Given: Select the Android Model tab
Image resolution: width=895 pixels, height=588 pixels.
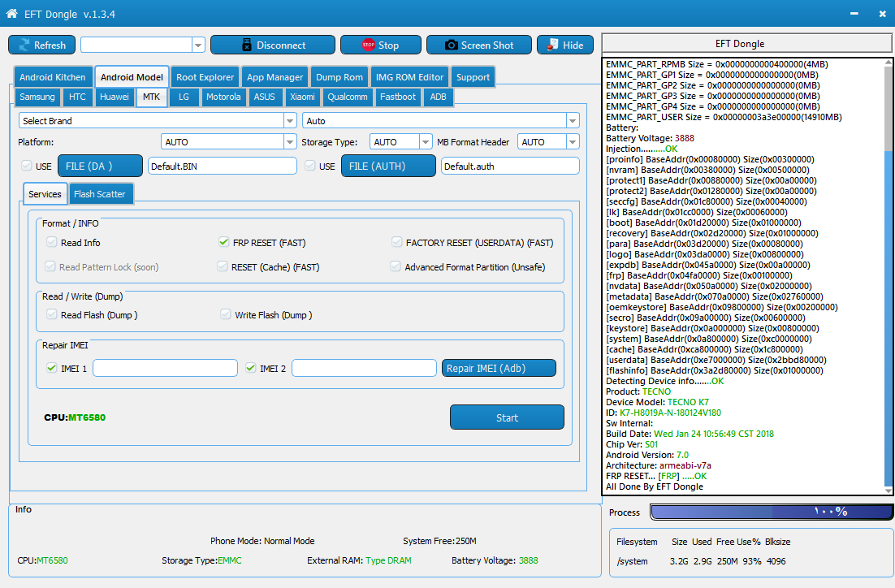Looking at the screenshot, I should tap(132, 77).
